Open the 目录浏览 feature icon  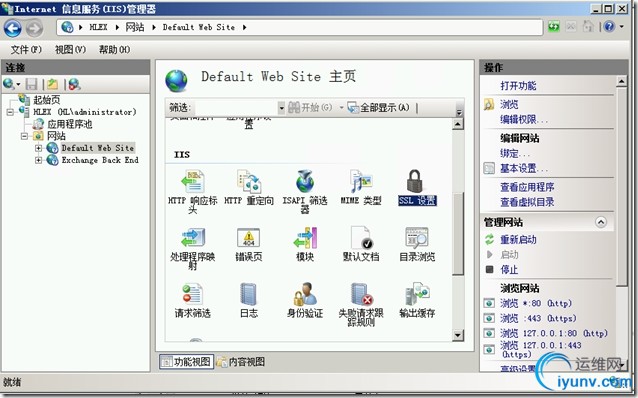pos(417,238)
